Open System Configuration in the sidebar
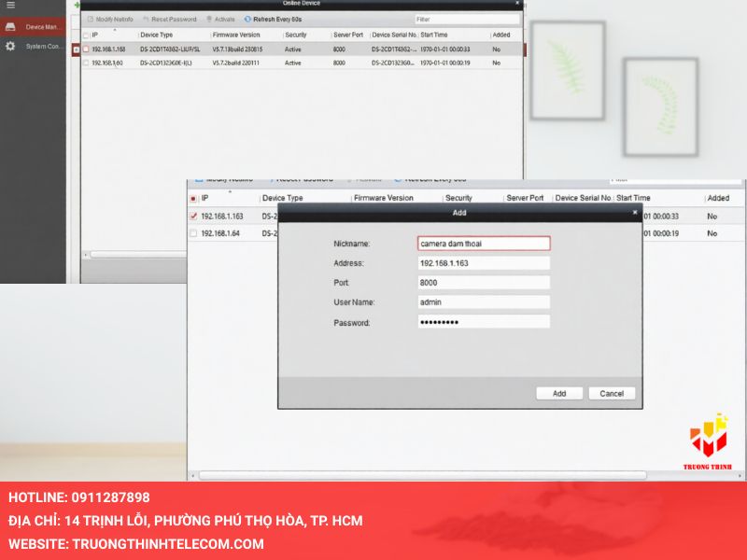Image resolution: width=747 pixels, height=560 pixels. pyautogui.click(x=33, y=46)
